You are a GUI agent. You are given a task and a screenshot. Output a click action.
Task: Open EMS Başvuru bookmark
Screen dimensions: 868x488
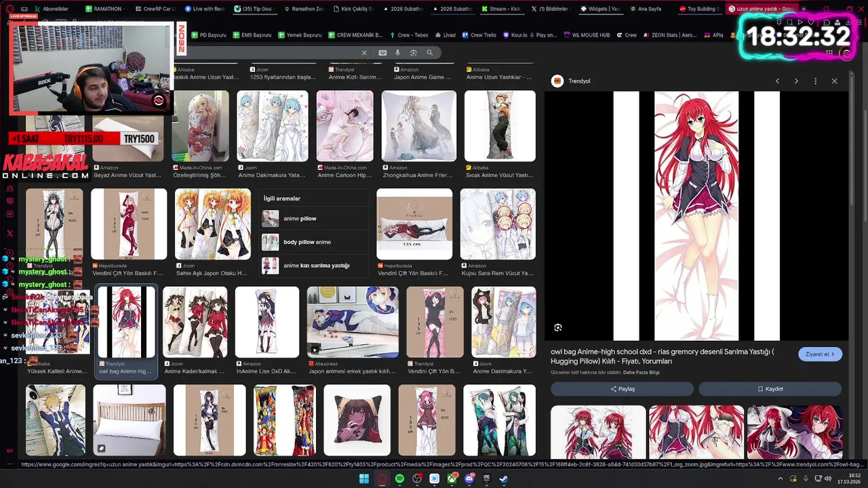point(252,35)
